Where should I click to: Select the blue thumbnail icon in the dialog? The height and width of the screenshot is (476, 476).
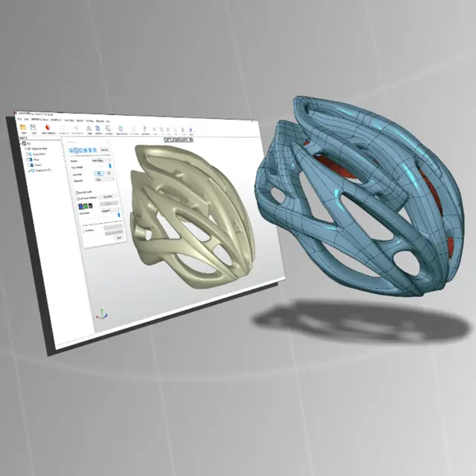[82, 205]
